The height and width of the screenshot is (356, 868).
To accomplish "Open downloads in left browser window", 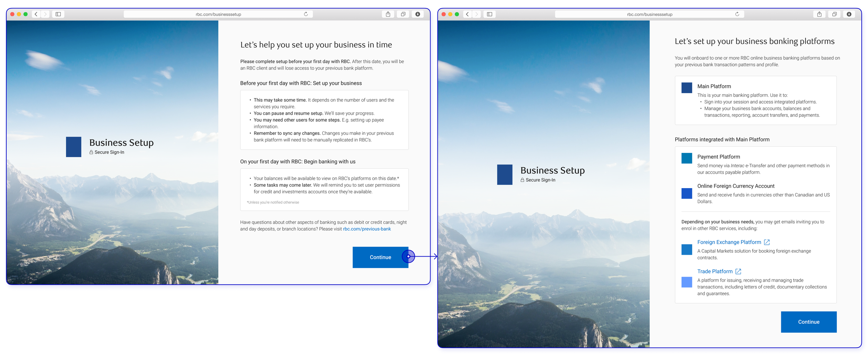I will click(x=418, y=14).
